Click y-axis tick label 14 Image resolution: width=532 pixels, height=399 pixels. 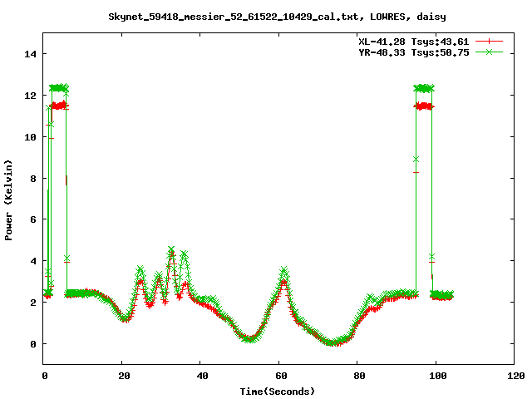click(x=30, y=54)
